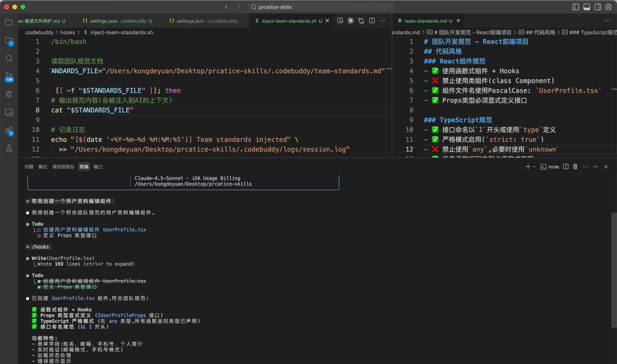Switch to the settings.json ~/.codebuddy tab
Viewport: 617px width, 364px height.
pyautogui.click(x=203, y=21)
